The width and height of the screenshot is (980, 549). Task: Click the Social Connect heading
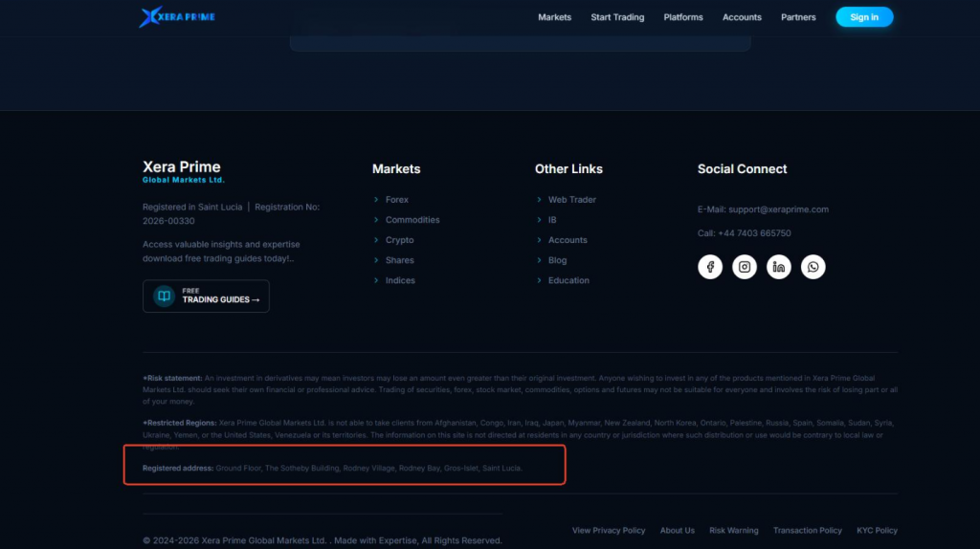742,168
